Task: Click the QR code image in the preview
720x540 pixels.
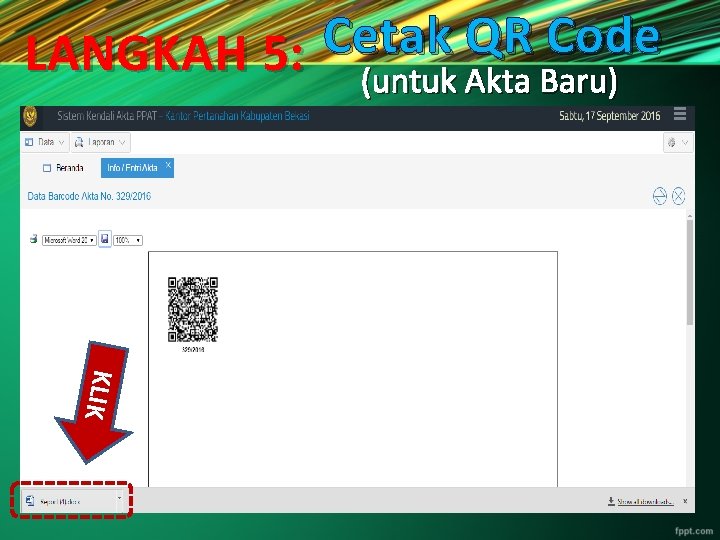Action: (192, 309)
